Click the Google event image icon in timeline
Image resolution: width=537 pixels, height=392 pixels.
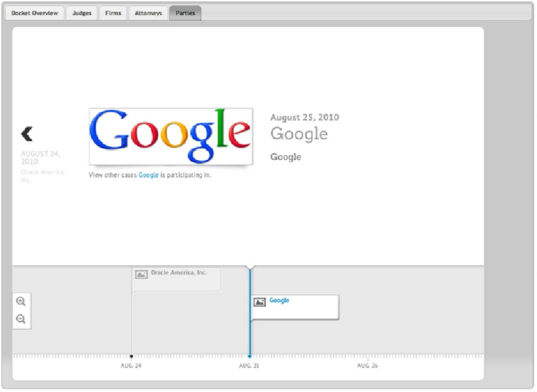(x=260, y=302)
